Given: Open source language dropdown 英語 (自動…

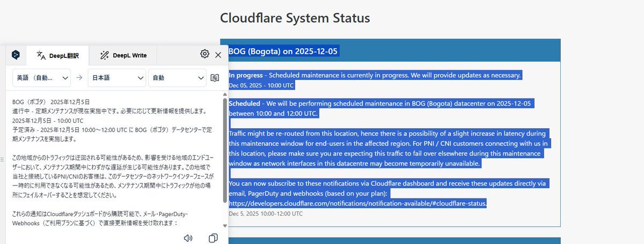Looking at the screenshot, I should [42, 78].
